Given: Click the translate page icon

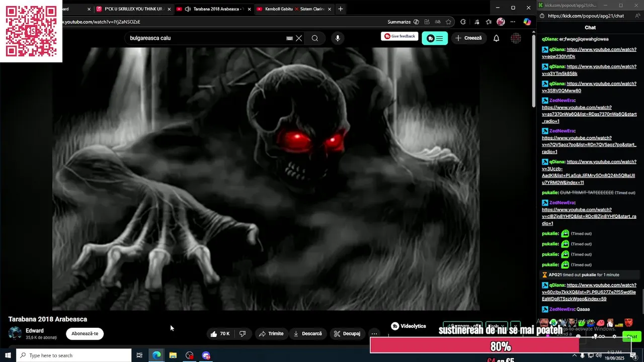Looking at the screenshot, I should point(438,22).
